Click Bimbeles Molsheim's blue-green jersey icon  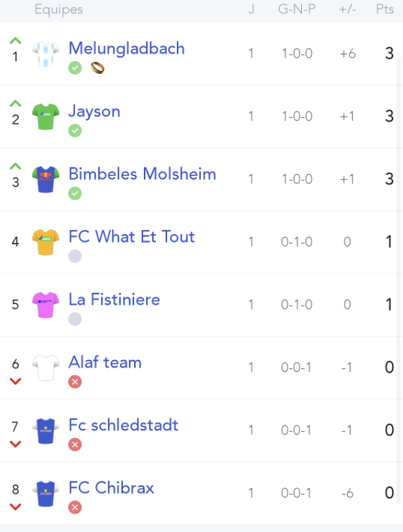46,179
